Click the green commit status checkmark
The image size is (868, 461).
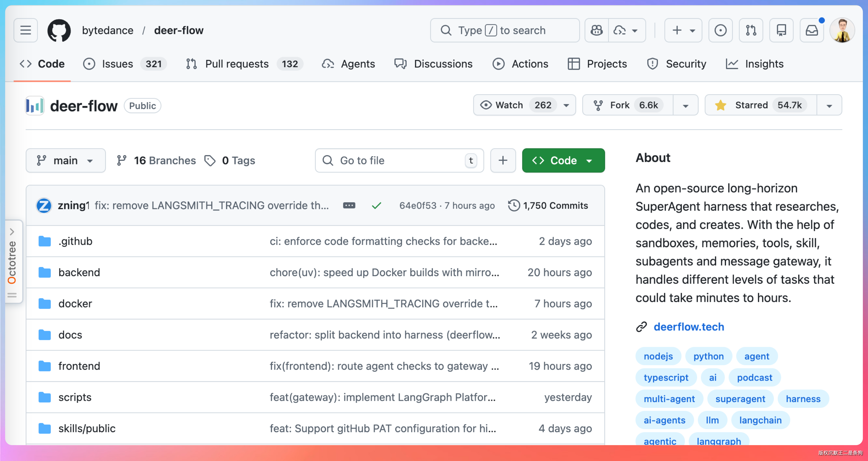[x=376, y=205]
